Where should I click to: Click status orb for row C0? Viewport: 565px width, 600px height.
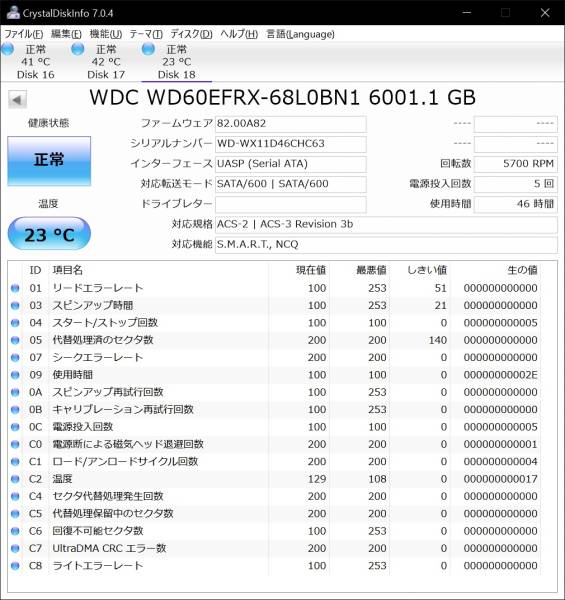point(15,444)
